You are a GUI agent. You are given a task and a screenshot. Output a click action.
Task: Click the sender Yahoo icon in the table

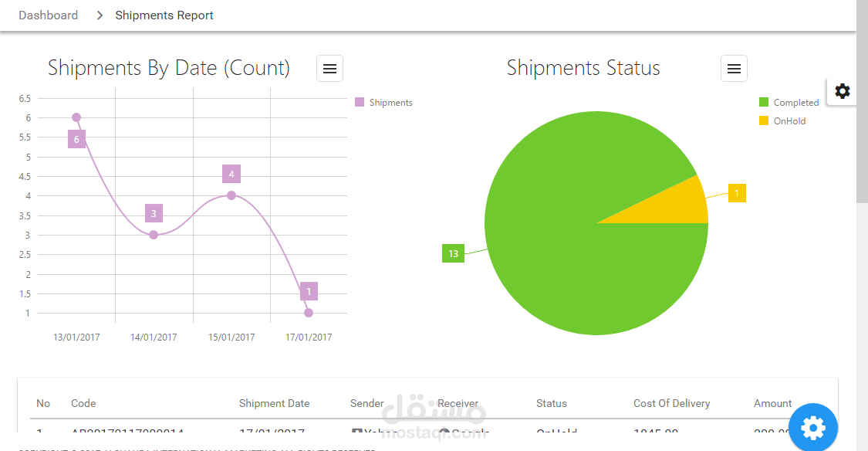(x=356, y=432)
